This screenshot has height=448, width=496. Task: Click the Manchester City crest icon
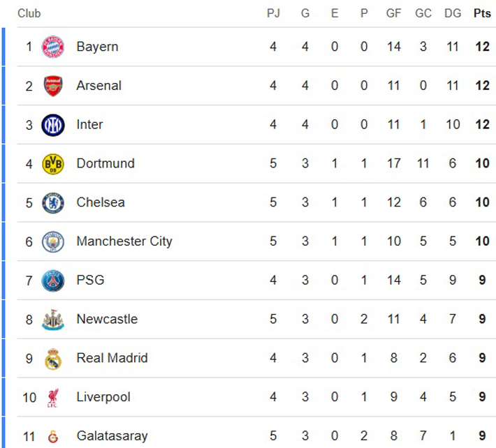(x=52, y=242)
